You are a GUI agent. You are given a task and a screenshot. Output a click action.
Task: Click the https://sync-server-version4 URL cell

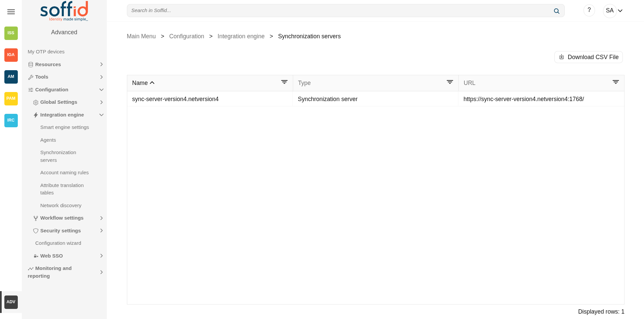coord(523,99)
